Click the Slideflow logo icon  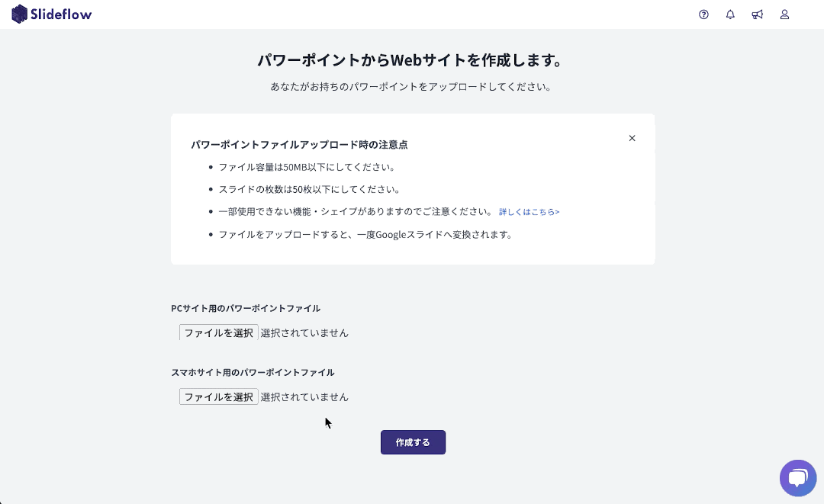click(20, 14)
